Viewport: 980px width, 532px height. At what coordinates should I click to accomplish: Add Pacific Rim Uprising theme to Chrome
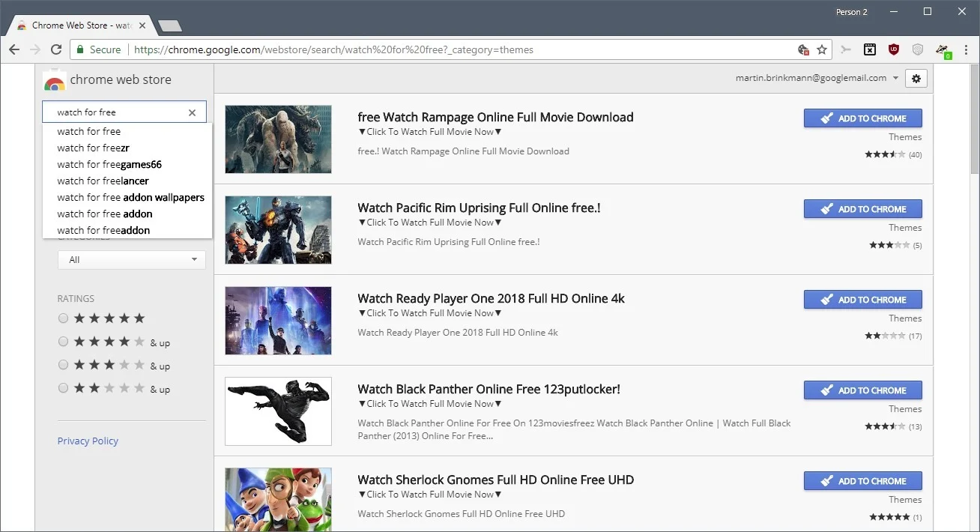(862, 209)
